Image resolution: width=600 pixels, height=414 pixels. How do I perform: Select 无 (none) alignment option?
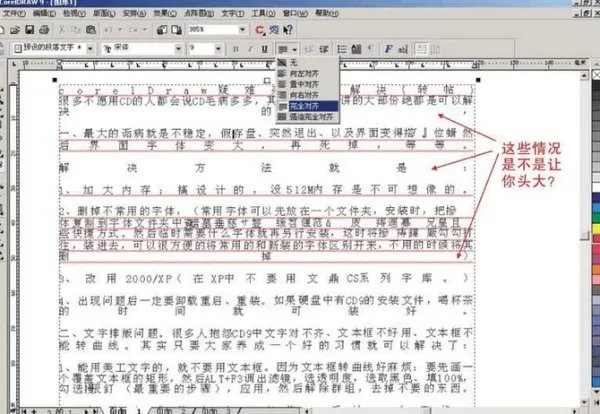(x=307, y=62)
